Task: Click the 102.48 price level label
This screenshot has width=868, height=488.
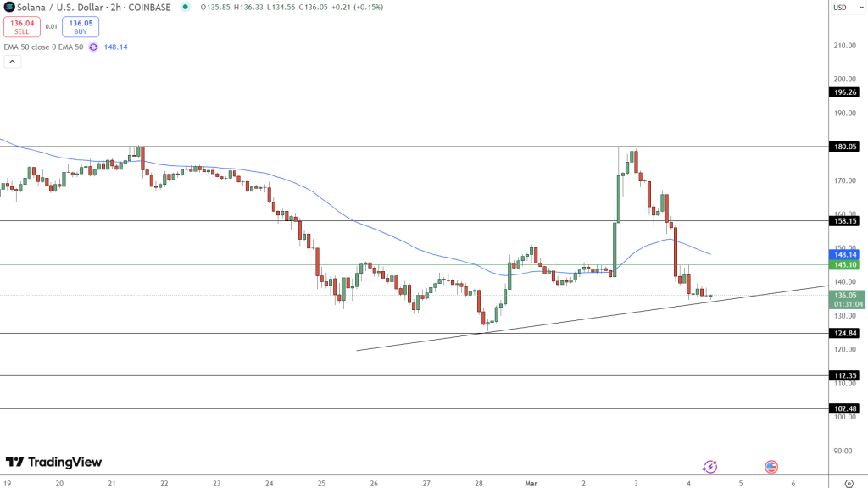Action: click(845, 409)
